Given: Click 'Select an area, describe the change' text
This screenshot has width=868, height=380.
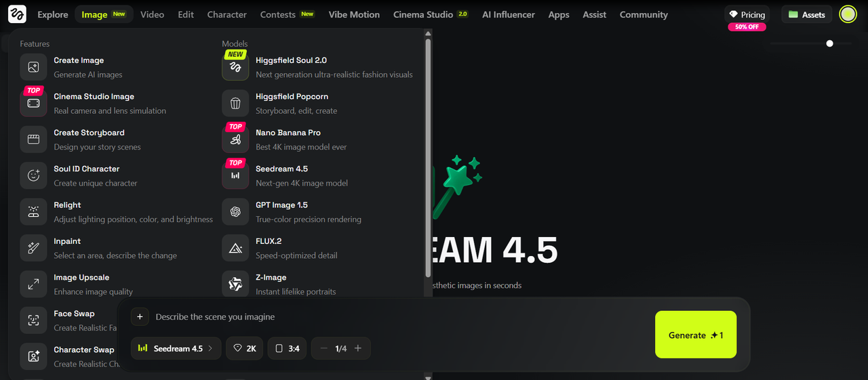Looking at the screenshot, I should click(x=115, y=255).
